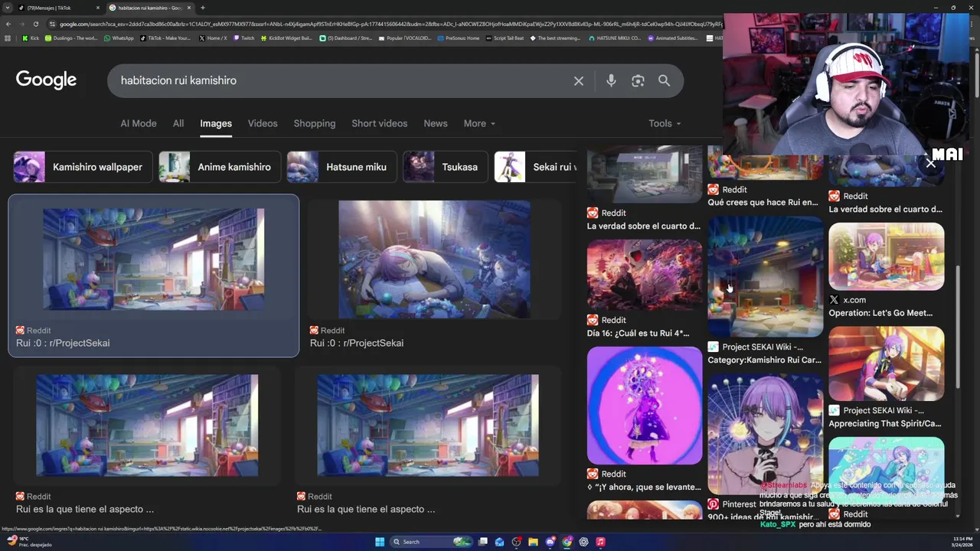Open Discord from the taskbar
This screenshot has height=551, width=980.
pyautogui.click(x=550, y=542)
